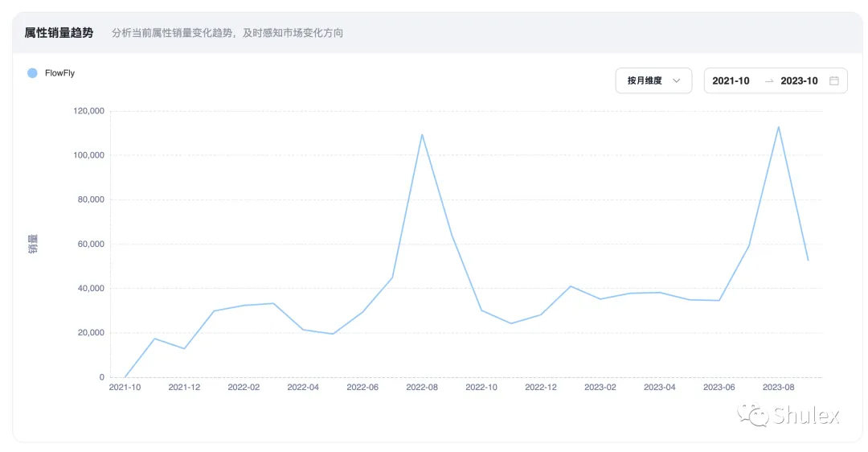Click the 60,000 y-axis label
This screenshot has height=452, width=868.
pyautogui.click(x=91, y=244)
